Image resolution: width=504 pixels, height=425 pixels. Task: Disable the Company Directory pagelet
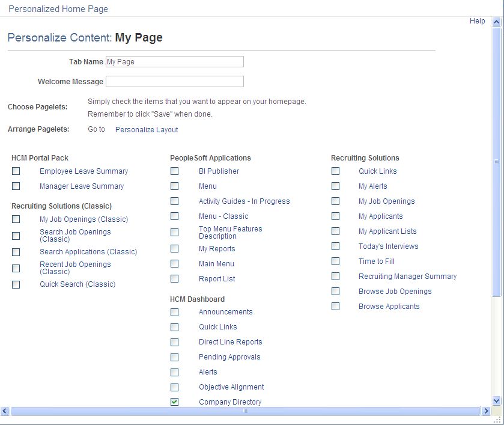pyautogui.click(x=174, y=402)
